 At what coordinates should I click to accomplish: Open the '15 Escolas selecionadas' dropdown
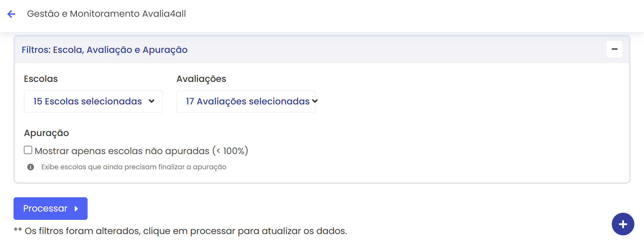(93, 102)
